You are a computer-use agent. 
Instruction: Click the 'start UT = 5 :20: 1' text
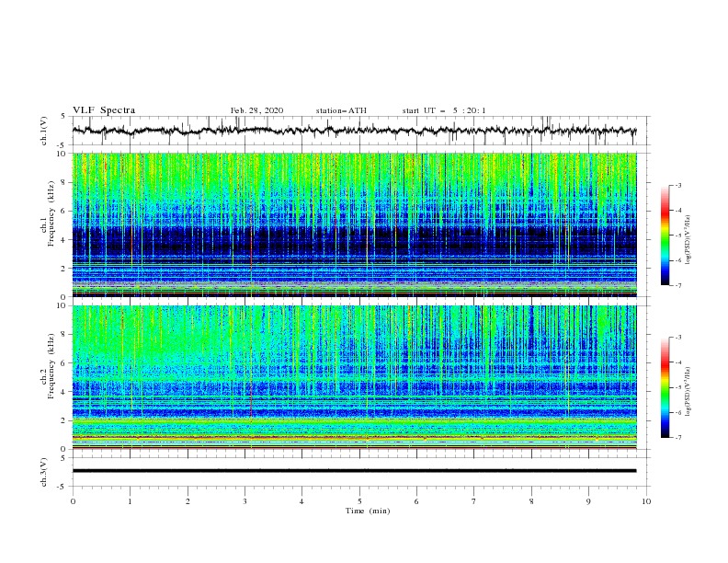point(444,110)
